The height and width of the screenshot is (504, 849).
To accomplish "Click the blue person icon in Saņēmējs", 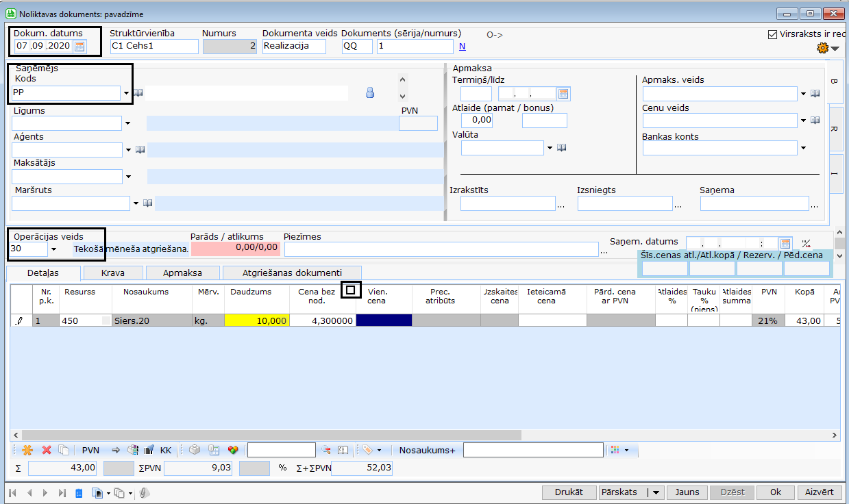I will coord(370,93).
